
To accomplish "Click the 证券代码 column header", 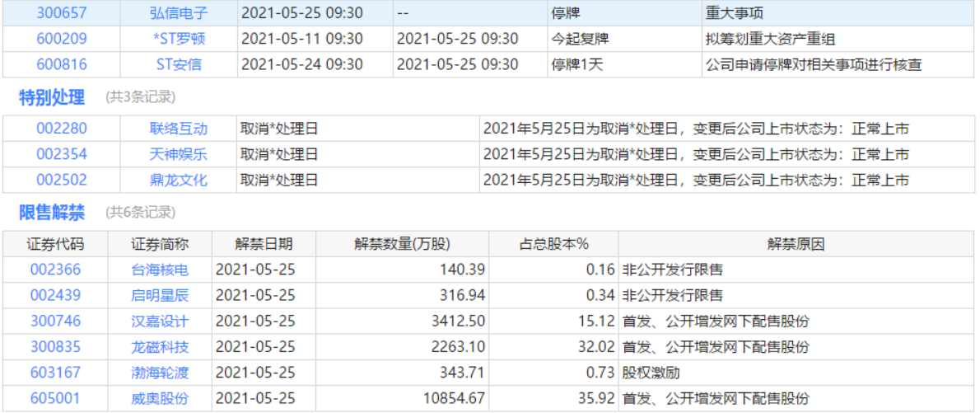I will (x=56, y=243).
